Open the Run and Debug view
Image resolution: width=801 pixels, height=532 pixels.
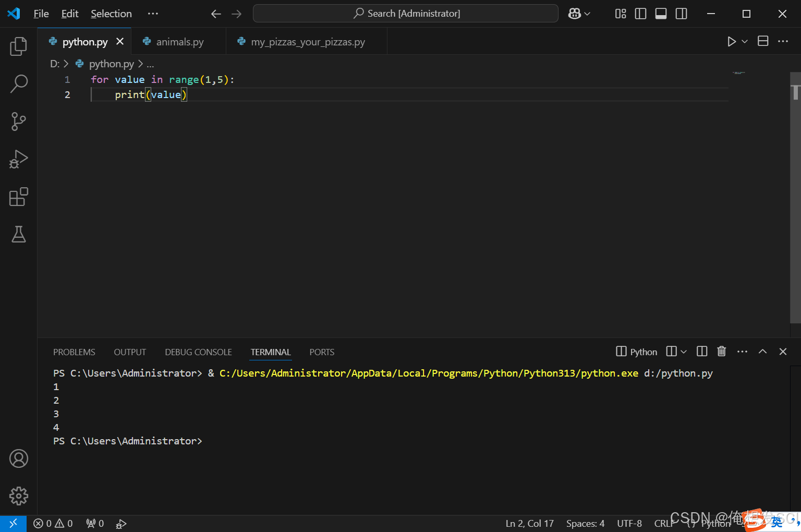tap(19, 159)
